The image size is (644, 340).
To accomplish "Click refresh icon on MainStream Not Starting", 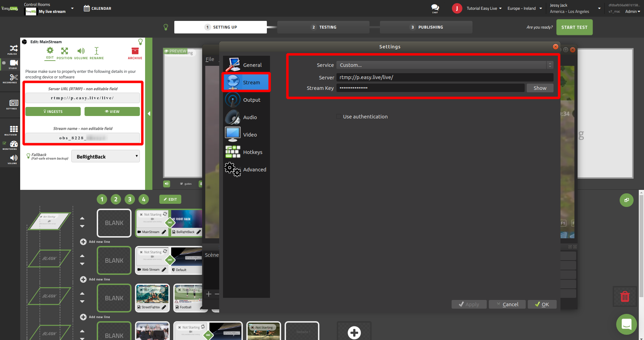I will click(165, 214).
